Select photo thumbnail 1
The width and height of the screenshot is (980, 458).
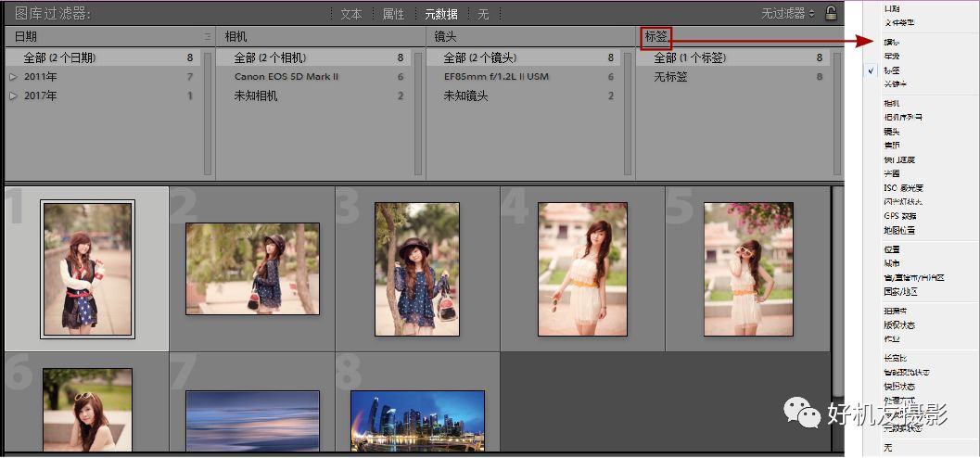pos(87,269)
